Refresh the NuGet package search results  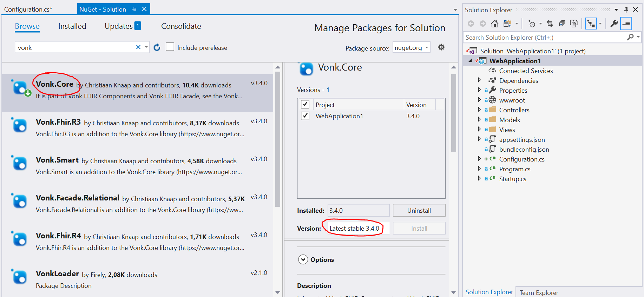point(157,47)
